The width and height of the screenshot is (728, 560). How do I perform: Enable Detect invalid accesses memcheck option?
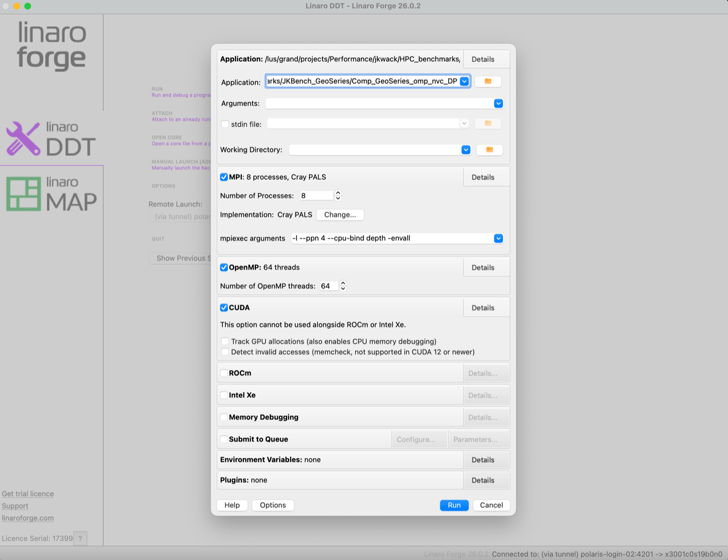225,352
